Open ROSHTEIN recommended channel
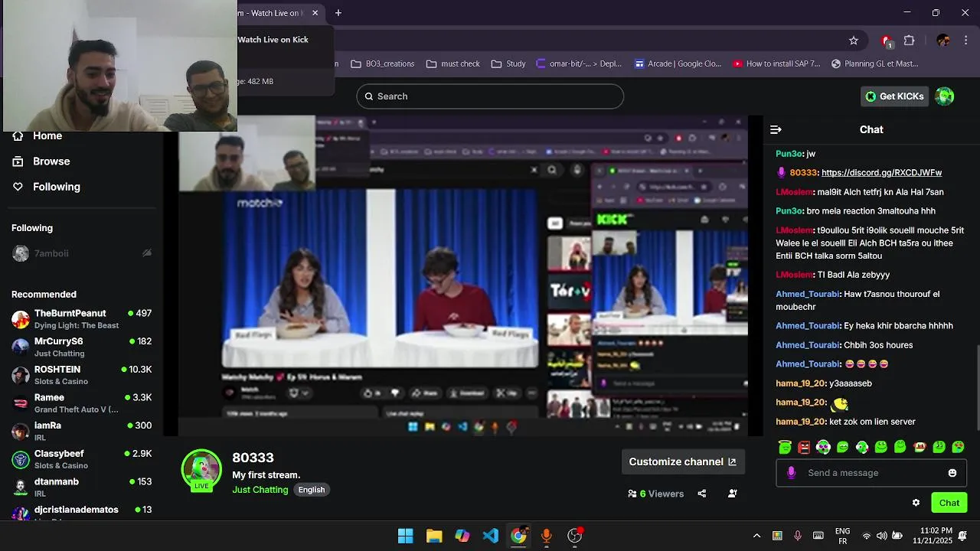980x551 pixels. (x=81, y=375)
